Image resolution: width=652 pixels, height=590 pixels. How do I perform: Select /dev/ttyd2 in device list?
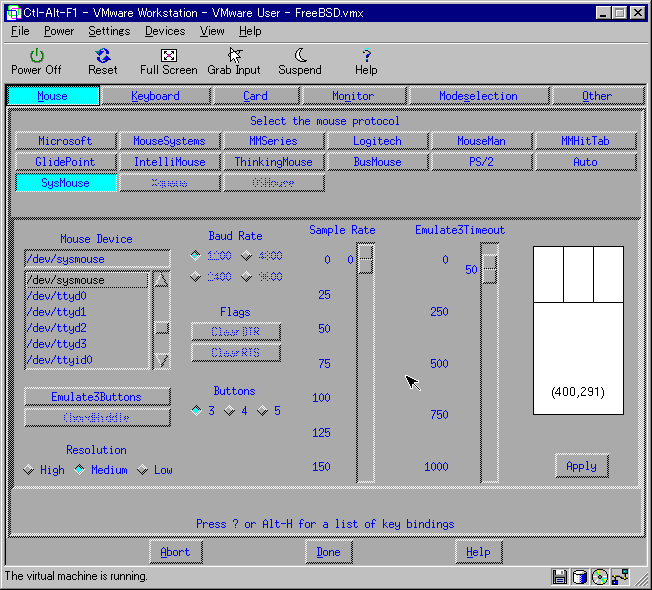pyautogui.click(x=86, y=328)
